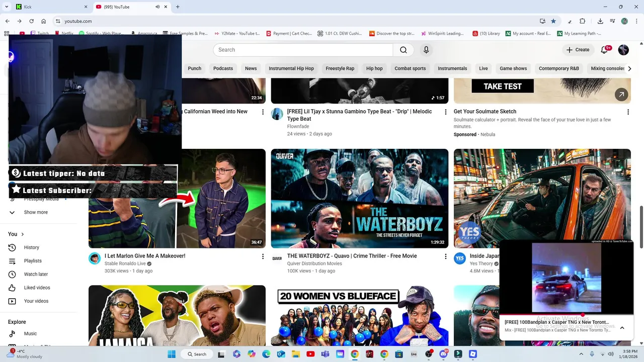This screenshot has height=362, width=644.
Task: Open Y2Mate bookmark
Action: pos(236,34)
